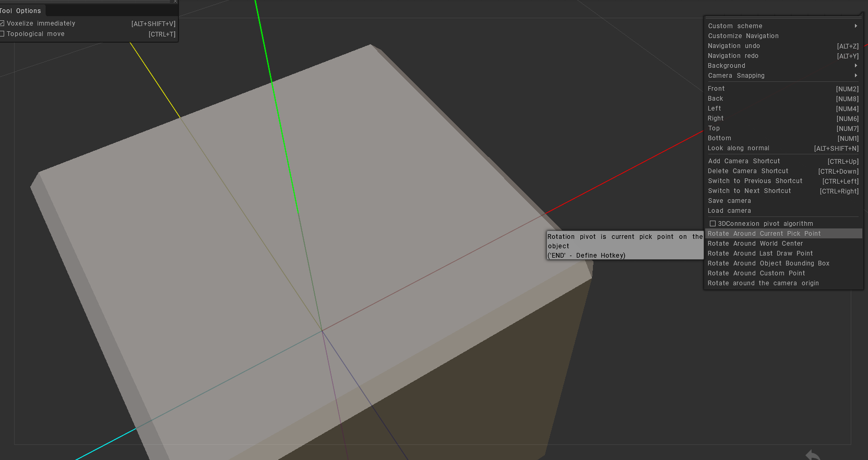Enable the Topological move checkbox
Image resolution: width=868 pixels, height=460 pixels.
tap(3, 34)
